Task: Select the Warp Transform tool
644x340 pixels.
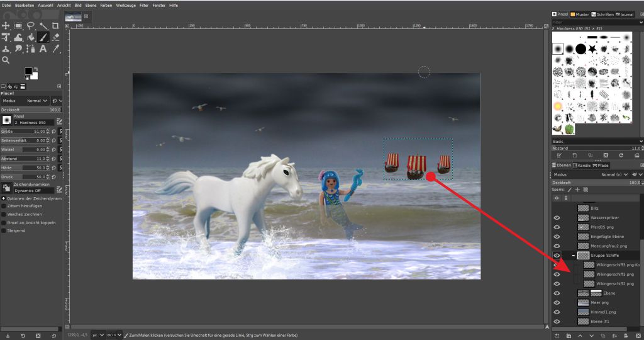Action: (18, 37)
